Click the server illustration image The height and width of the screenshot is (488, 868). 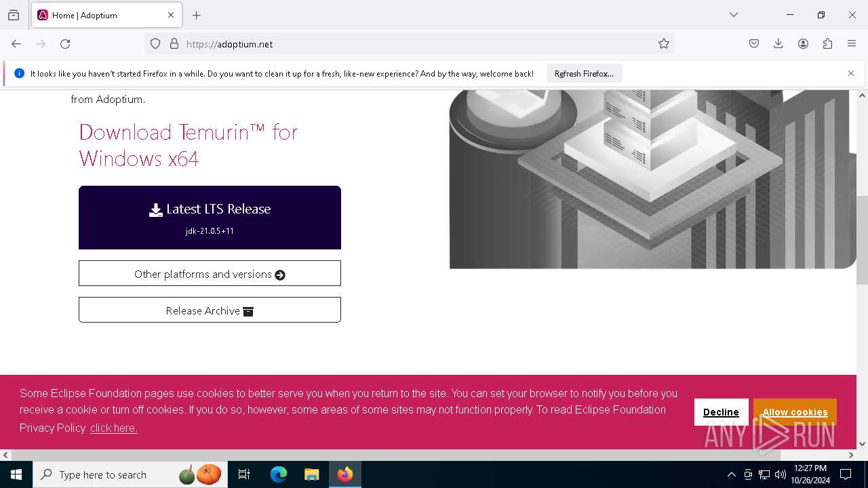point(652,179)
